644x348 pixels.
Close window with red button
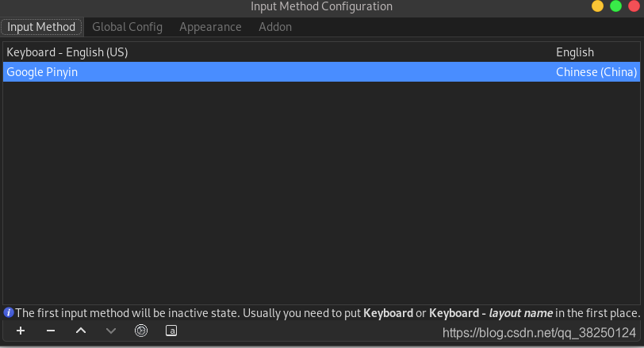pos(634,6)
